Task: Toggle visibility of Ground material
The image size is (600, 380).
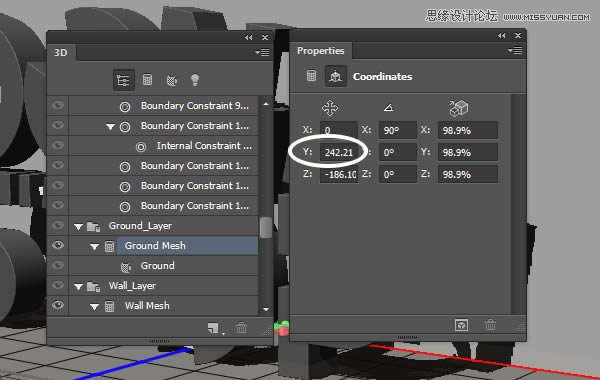Action: click(58, 265)
